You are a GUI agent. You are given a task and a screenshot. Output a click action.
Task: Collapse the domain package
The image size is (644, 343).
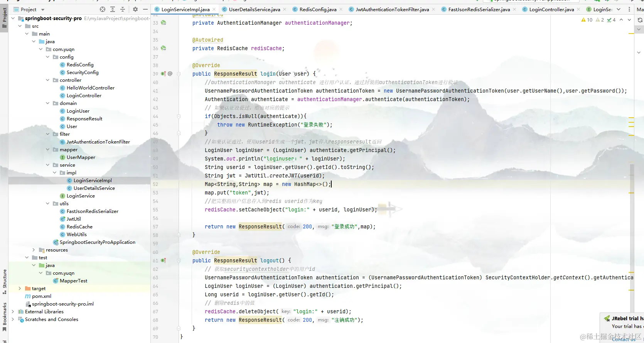tap(47, 103)
